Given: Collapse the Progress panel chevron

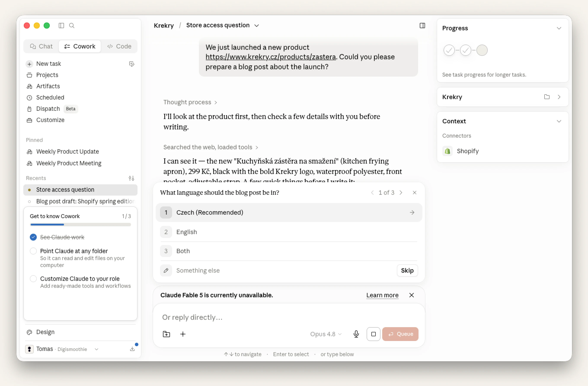Looking at the screenshot, I should (x=559, y=28).
